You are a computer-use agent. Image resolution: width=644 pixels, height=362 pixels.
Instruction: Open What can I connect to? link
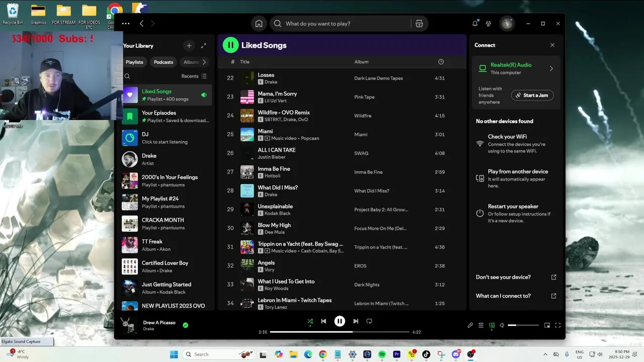tap(516, 296)
